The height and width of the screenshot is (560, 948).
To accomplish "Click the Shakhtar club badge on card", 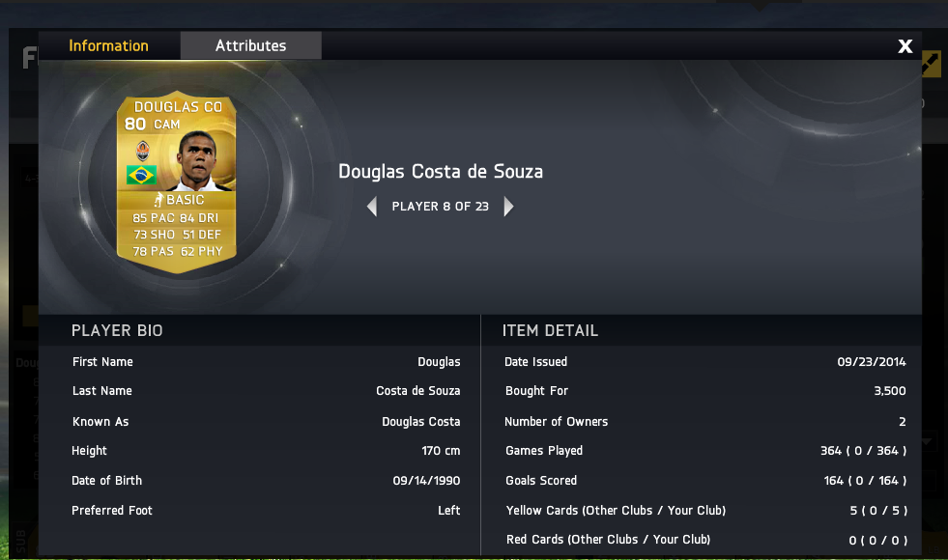I will point(143,151).
